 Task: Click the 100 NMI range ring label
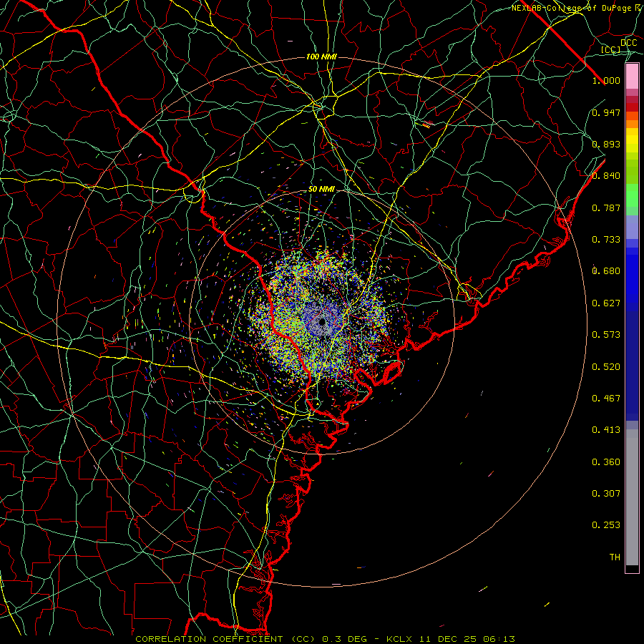tap(321, 57)
